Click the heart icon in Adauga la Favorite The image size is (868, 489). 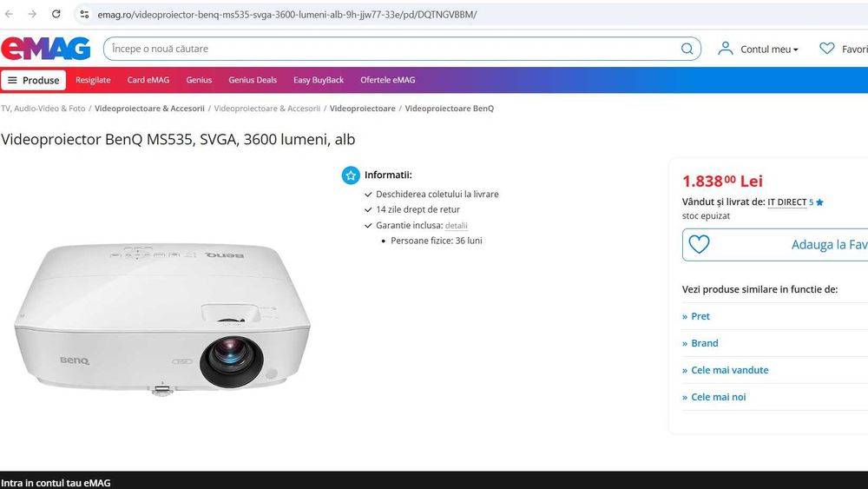699,244
